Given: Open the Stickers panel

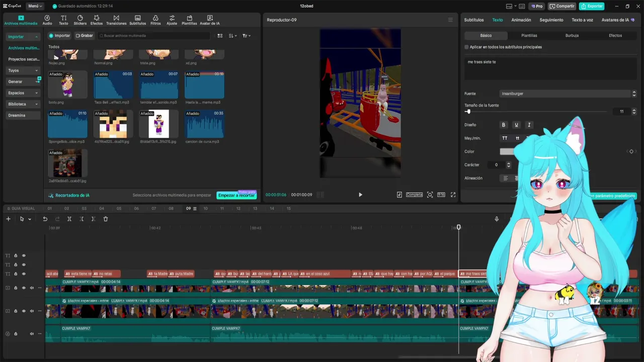Looking at the screenshot, I should coord(80,20).
